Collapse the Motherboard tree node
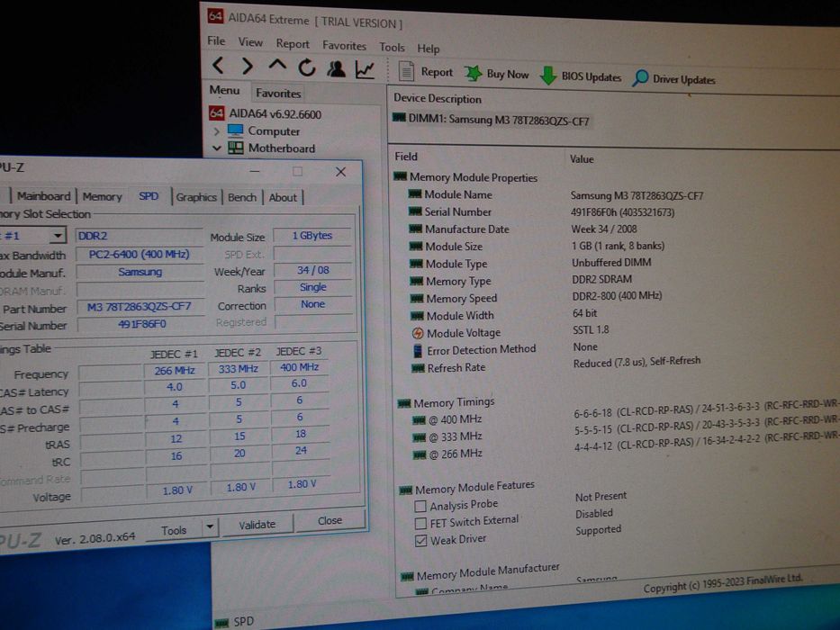Image resolution: width=840 pixels, height=630 pixels. coord(217,148)
